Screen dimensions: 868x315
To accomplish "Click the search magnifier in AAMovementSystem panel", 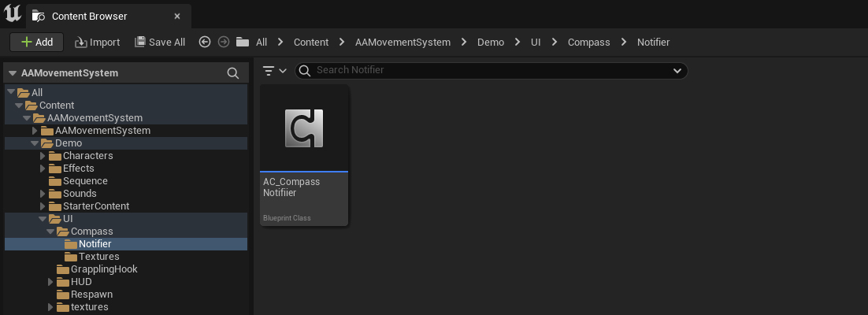I will pos(233,73).
